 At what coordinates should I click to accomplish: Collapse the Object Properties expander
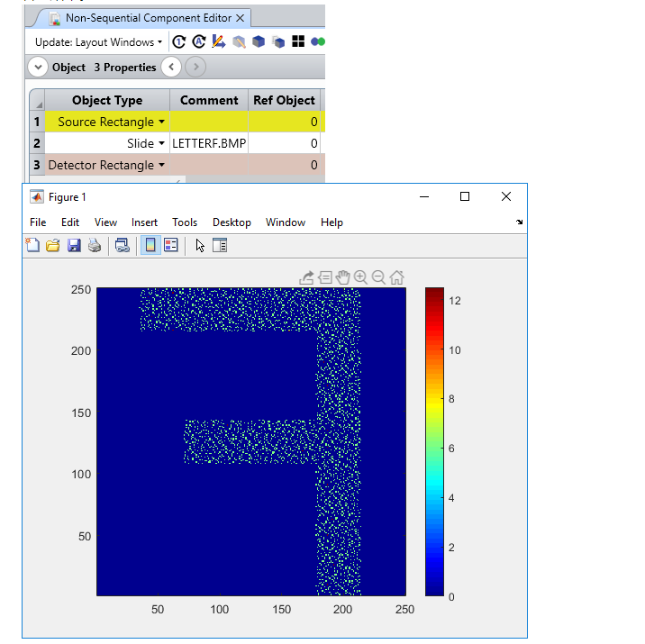[39, 68]
